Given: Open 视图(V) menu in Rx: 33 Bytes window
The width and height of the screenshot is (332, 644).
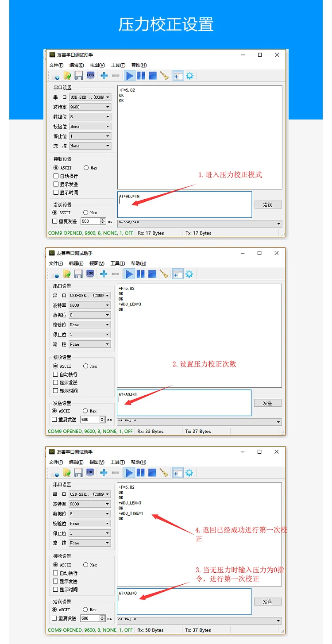Looking at the screenshot, I should pos(97,263).
